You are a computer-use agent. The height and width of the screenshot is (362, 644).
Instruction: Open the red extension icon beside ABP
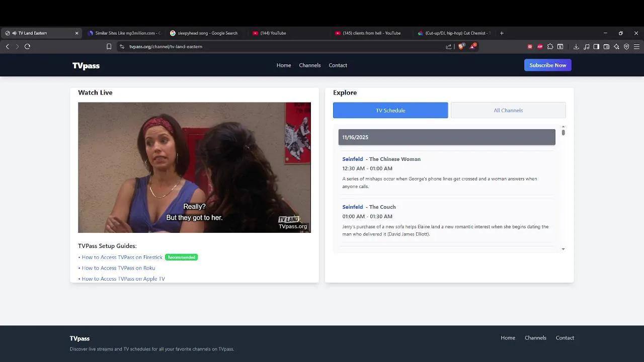coord(530,46)
